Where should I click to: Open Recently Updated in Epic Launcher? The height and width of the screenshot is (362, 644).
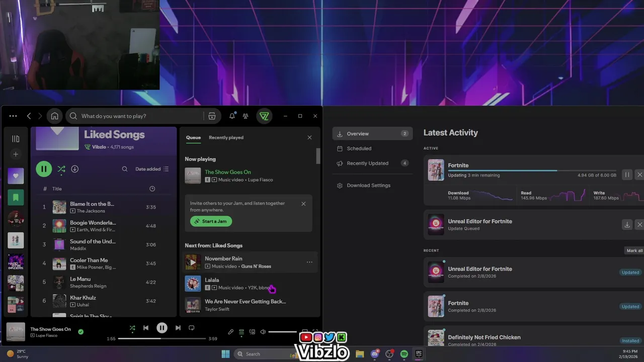pyautogui.click(x=372, y=163)
